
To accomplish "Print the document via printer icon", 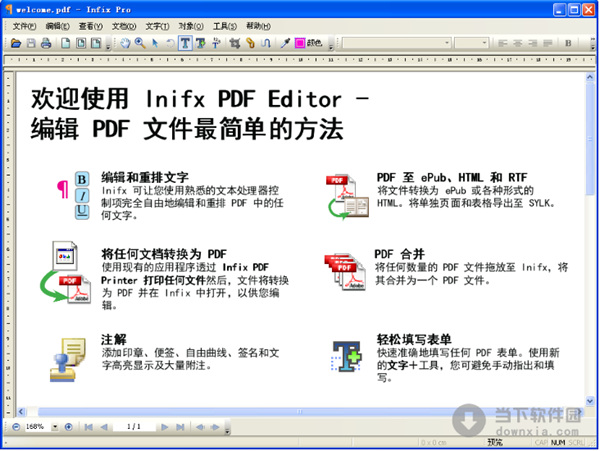I will point(46,43).
